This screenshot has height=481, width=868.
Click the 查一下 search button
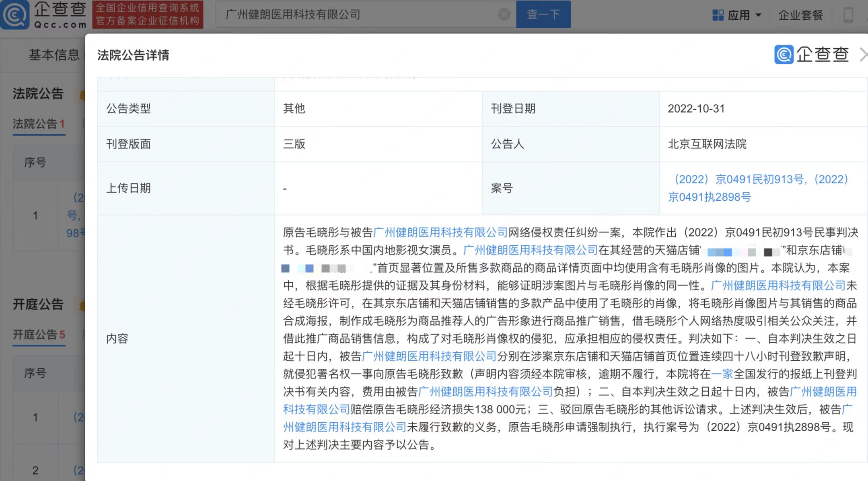tap(543, 14)
